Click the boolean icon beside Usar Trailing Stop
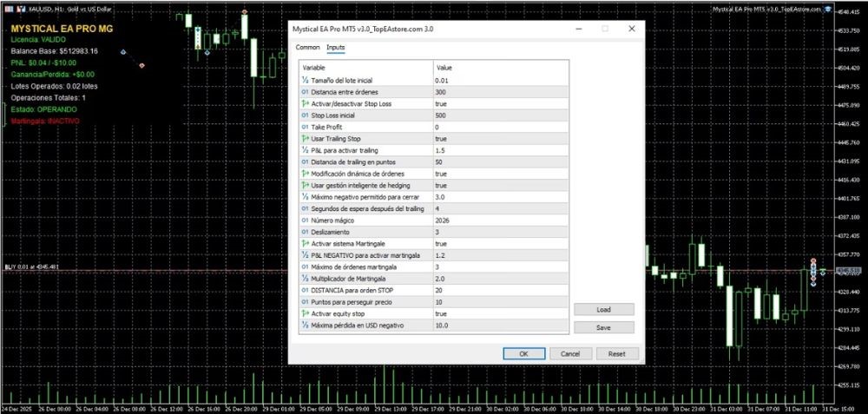Viewport: 868px width, 414px height. (x=305, y=139)
